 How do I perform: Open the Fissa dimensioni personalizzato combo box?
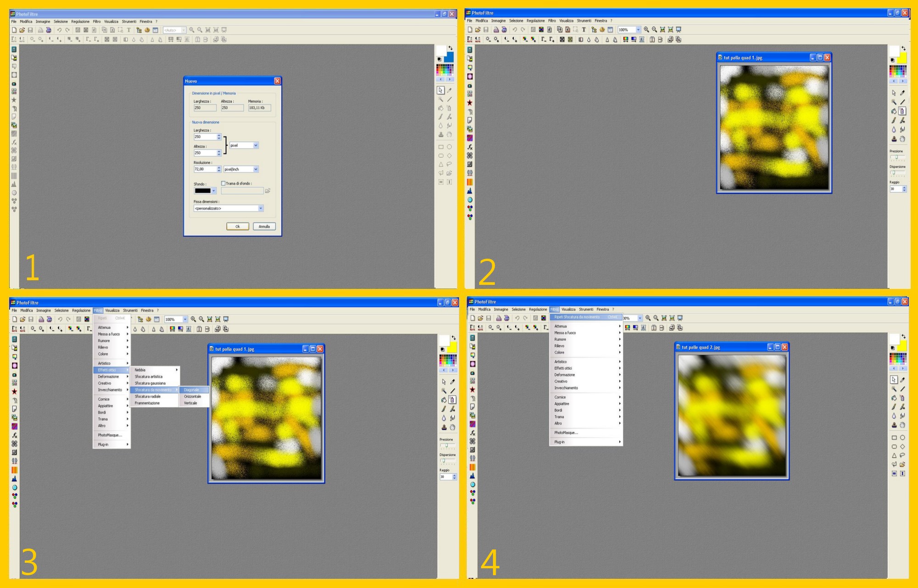point(261,208)
